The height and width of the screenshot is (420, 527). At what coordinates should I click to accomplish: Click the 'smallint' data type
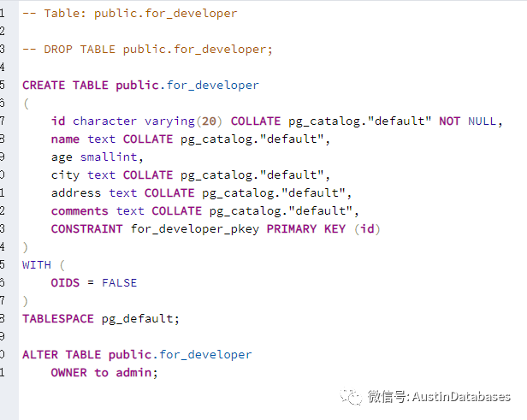109,157
